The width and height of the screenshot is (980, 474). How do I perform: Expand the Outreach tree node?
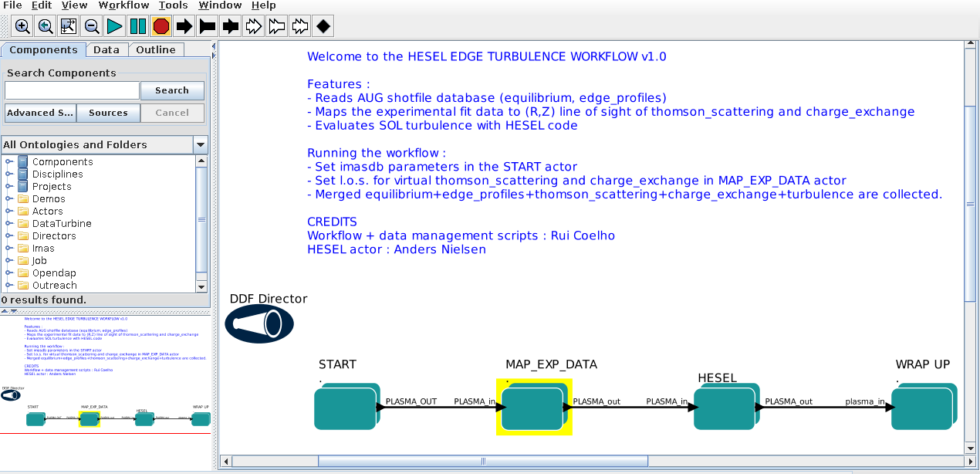[8, 286]
